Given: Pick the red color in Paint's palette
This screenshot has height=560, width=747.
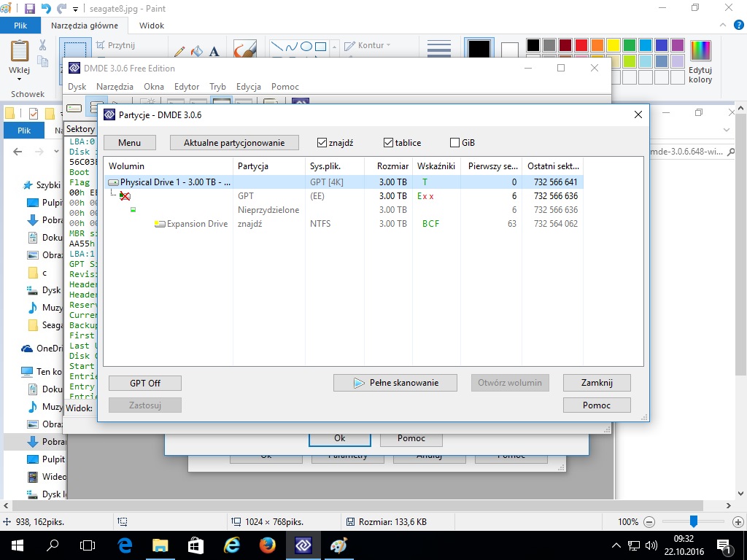Looking at the screenshot, I should [x=581, y=45].
